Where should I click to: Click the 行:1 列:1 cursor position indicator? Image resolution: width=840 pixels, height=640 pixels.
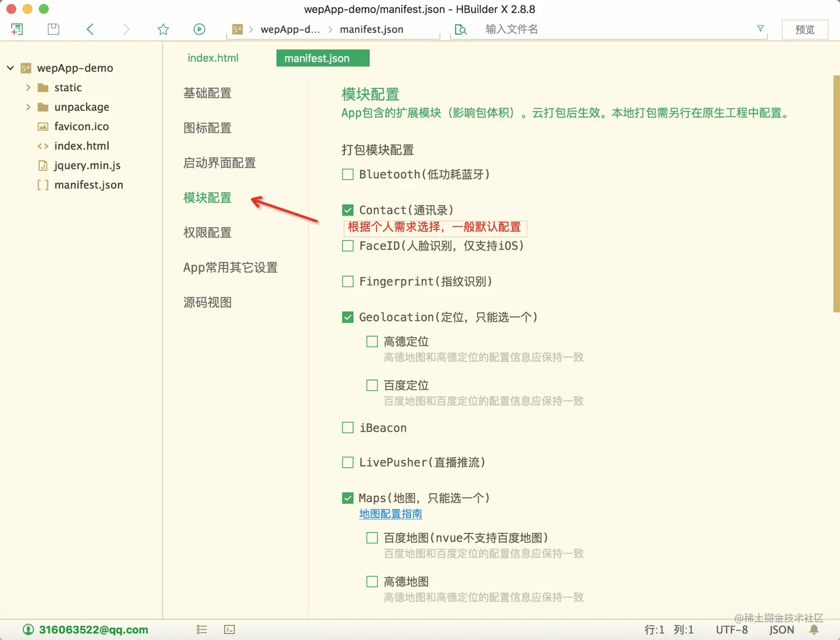[669, 629]
